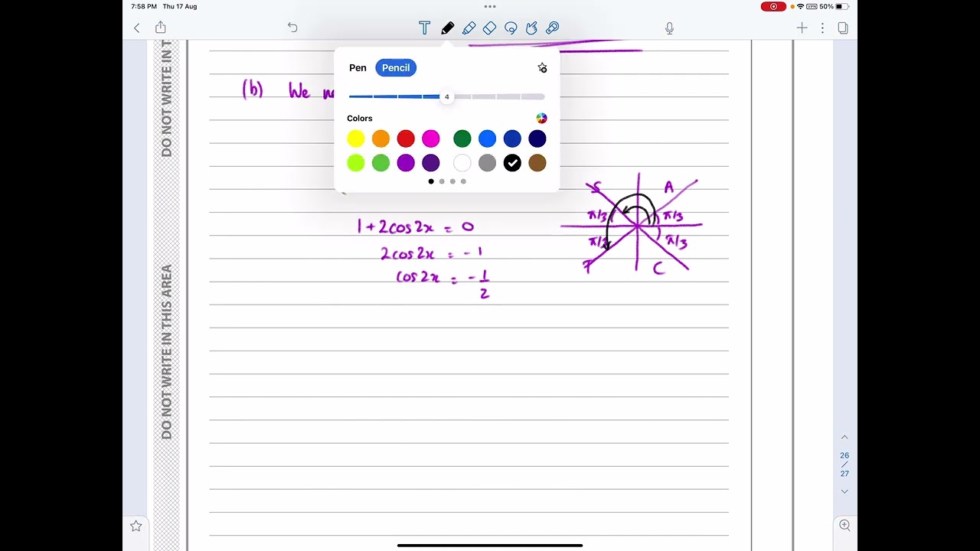Pick the lime yellow-green swatch
Screen dimensions: 980x551
[x=356, y=163]
